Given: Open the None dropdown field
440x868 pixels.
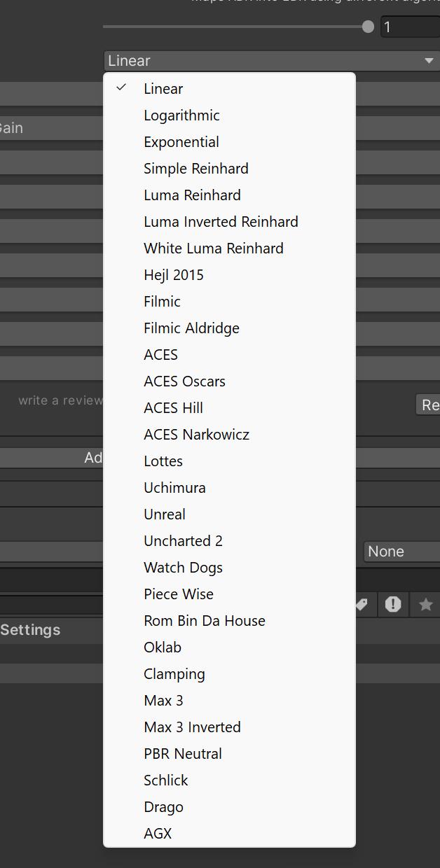Looking at the screenshot, I should (401, 552).
